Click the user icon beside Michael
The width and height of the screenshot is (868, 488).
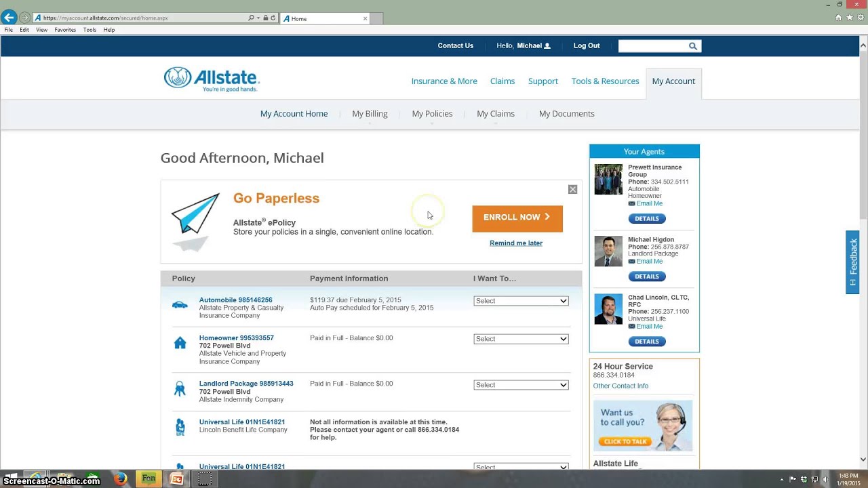[547, 46]
